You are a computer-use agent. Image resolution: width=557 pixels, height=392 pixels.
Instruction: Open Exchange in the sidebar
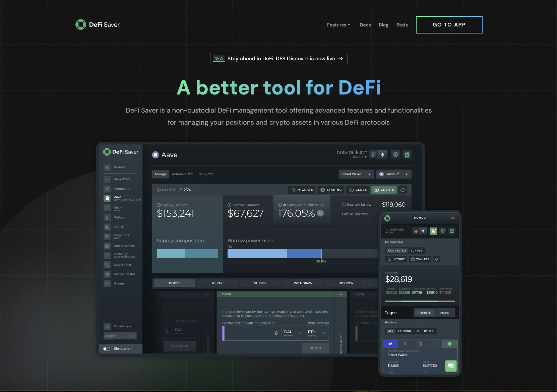point(120,255)
